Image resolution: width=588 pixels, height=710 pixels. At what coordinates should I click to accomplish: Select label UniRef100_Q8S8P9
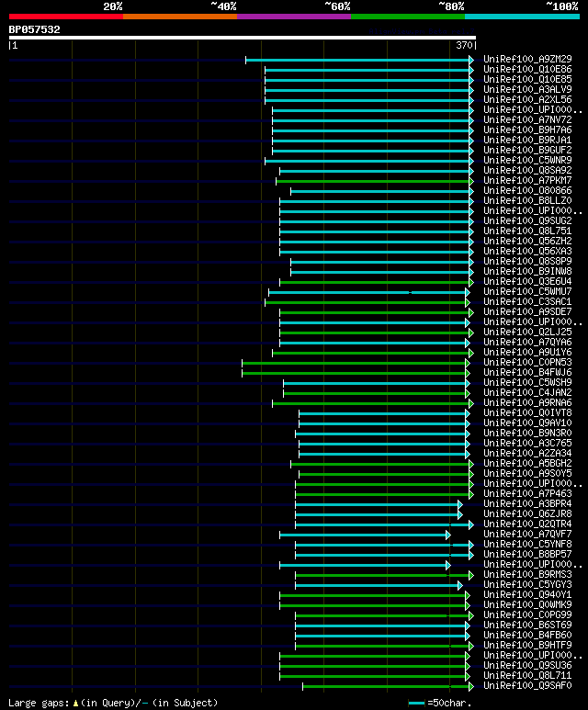(527, 261)
